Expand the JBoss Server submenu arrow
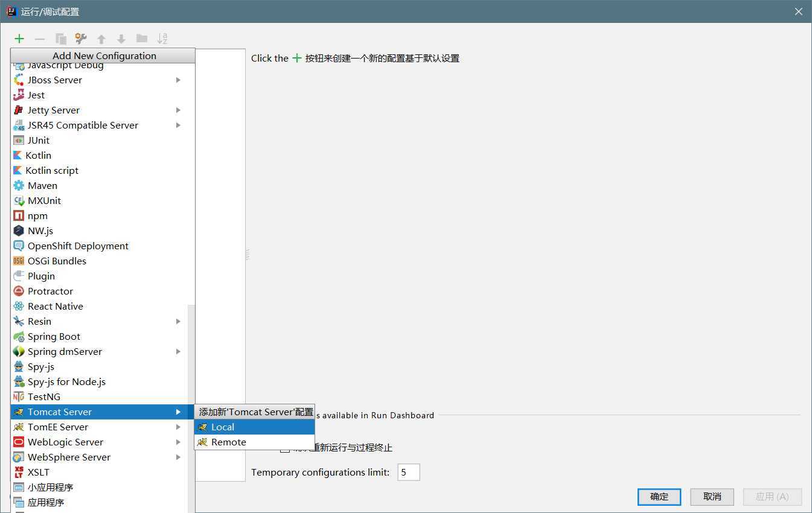Screen dimensions: 812x513 point(178,80)
